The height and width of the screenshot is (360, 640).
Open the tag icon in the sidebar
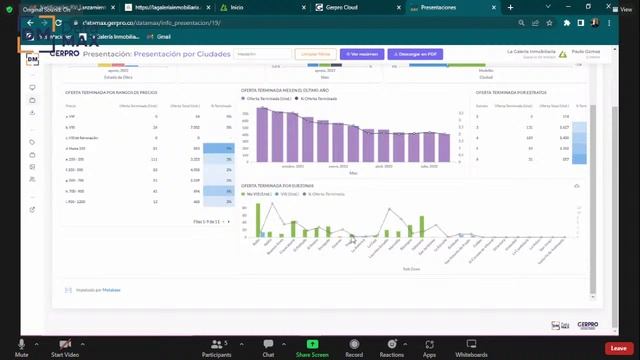[32, 142]
